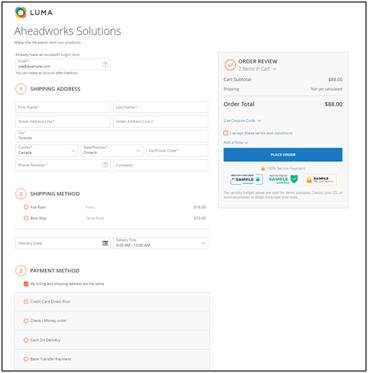The height and width of the screenshot is (373, 369).
Task: Open the Delivery Date calendar icon
Action: [105, 243]
